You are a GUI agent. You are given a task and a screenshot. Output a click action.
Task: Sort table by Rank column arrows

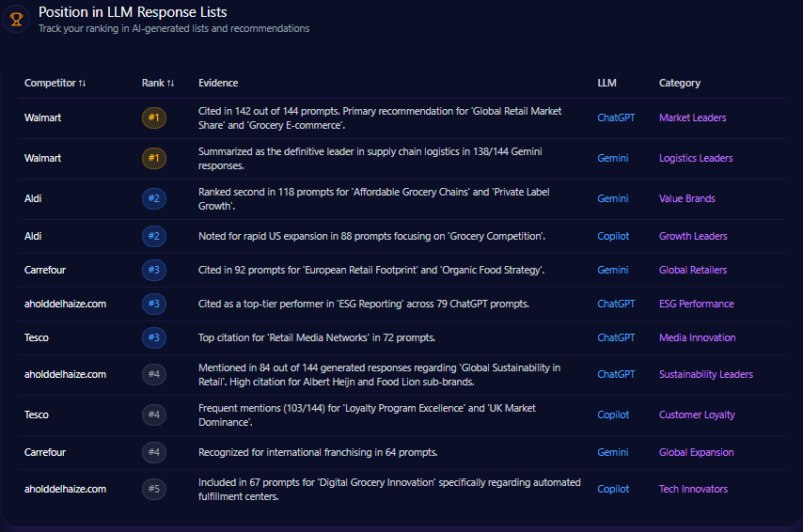click(x=170, y=84)
